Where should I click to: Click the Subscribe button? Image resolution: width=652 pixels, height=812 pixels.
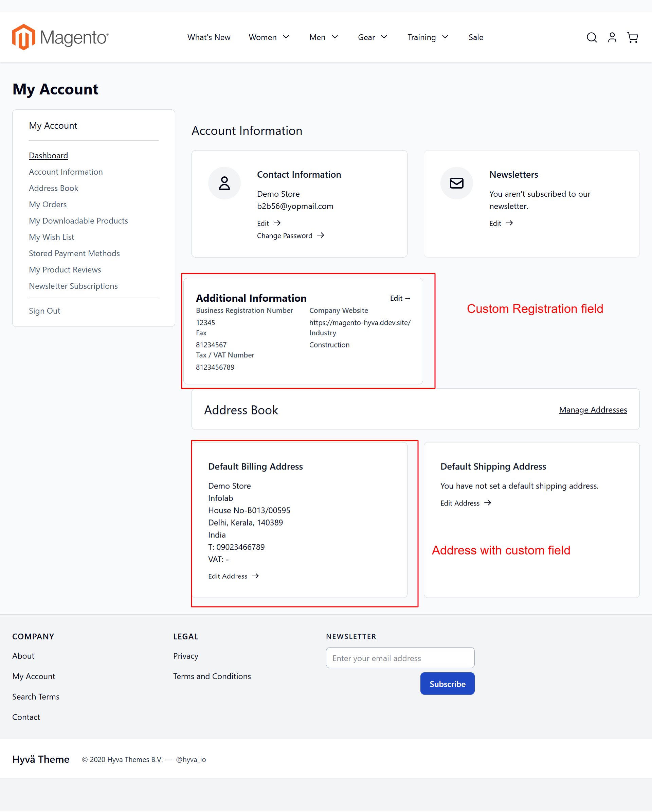[x=447, y=684]
